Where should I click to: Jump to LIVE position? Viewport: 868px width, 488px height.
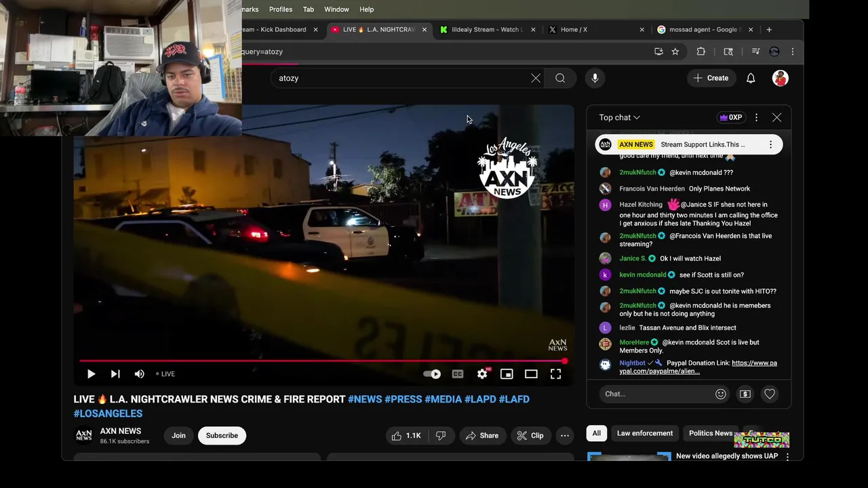[165, 374]
